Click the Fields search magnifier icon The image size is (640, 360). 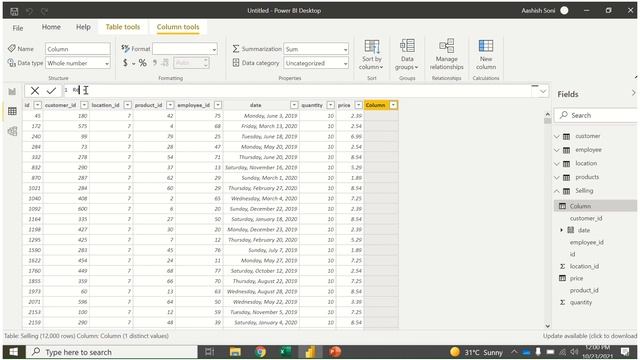564,115
